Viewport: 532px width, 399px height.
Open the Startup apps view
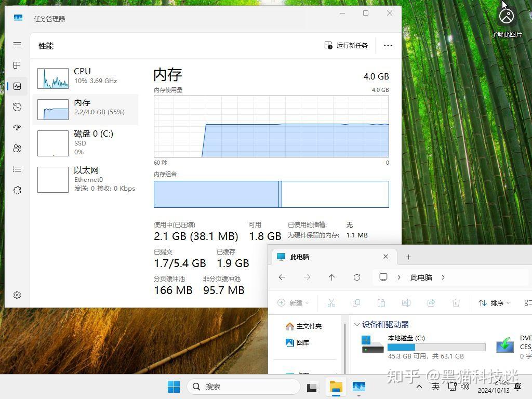pyautogui.click(x=17, y=128)
